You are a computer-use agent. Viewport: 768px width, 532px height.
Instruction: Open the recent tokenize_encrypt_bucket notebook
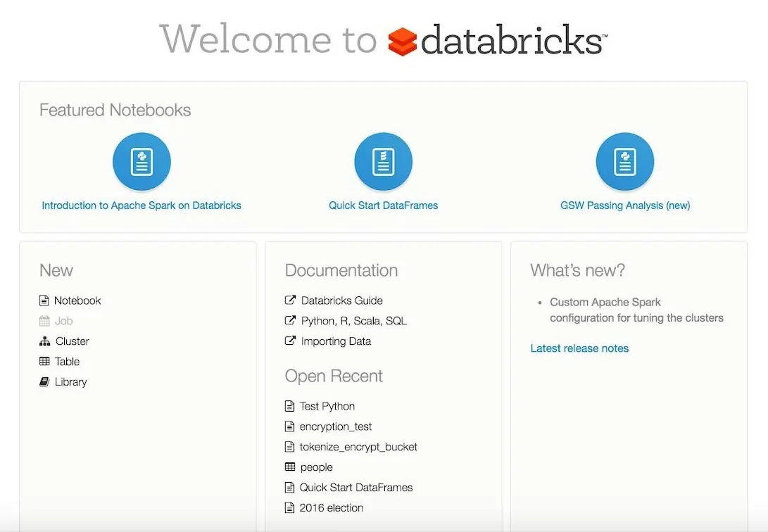click(x=358, y=447)
